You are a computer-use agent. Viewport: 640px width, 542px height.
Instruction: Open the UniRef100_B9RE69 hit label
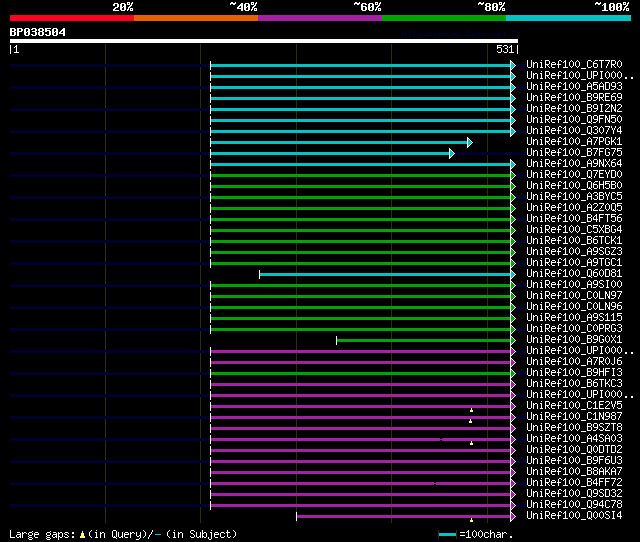tap(574, 98)
